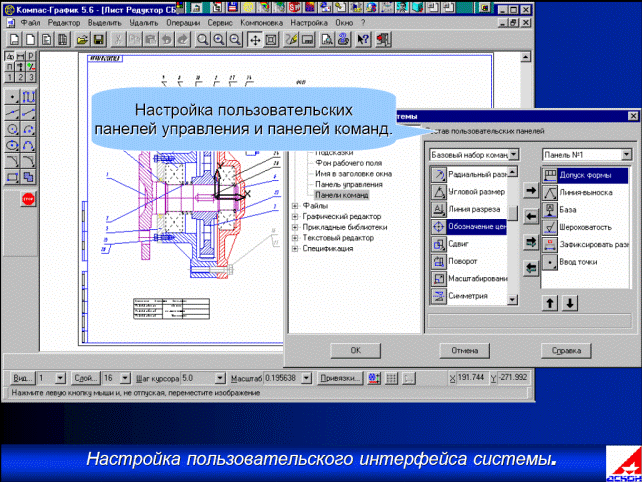Viewport: 642px width, 482px height.
Task: Click the Привязки... button
Action: (x=340, y=378)
